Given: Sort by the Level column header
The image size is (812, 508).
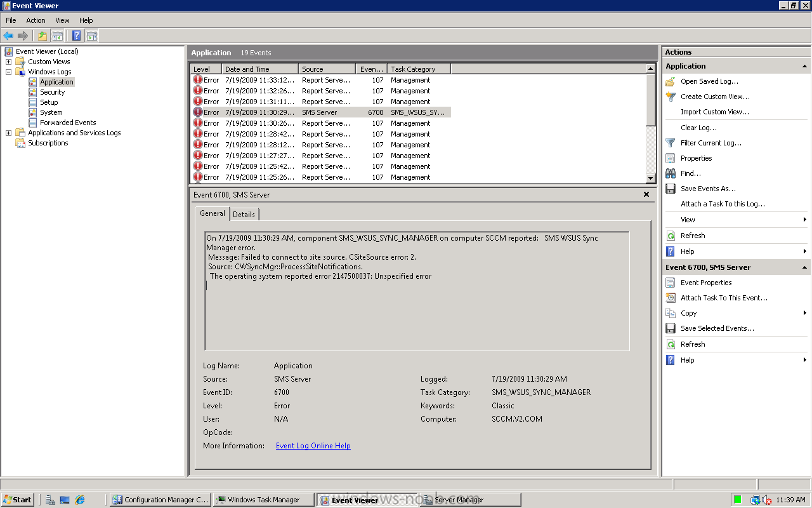Looking at the screenshot, I should 206,69.
